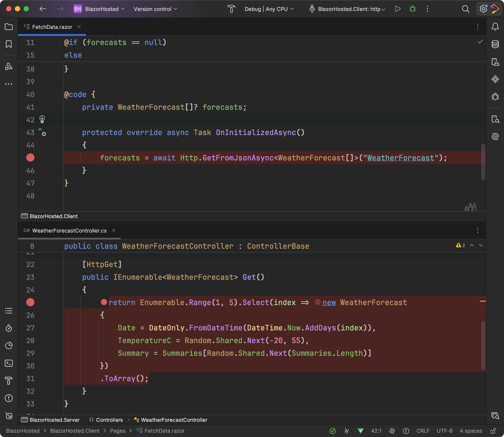This screenshot has height=437, width=504.
Task: Open the Structure tool window icon
Action: coord(9,66)
